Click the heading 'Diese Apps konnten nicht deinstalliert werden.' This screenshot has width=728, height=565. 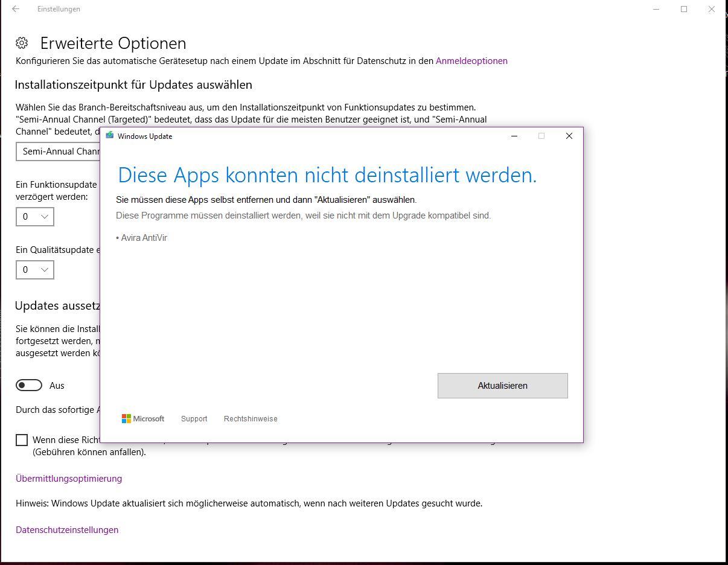tap(327, 175)
